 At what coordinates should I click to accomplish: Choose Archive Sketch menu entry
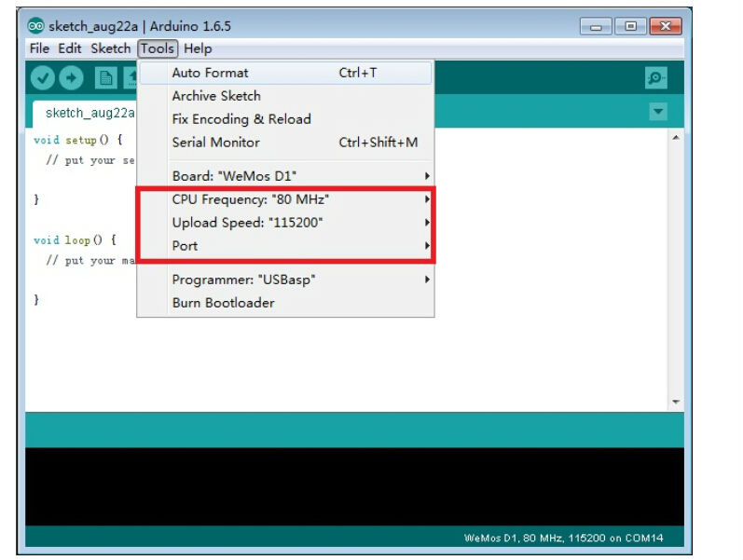(x=216, y=96)
